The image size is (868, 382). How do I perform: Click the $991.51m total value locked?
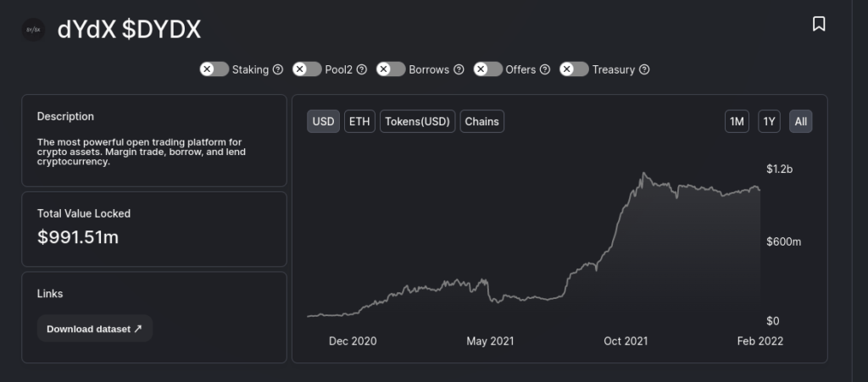pyautogui.click(x=78, y=237)
